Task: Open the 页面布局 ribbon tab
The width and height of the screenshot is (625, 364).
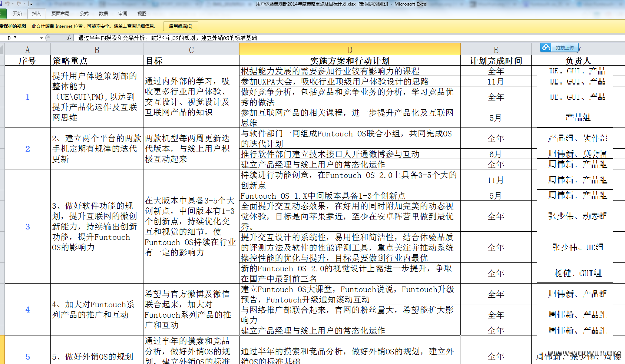Action: tap(60, 14)
